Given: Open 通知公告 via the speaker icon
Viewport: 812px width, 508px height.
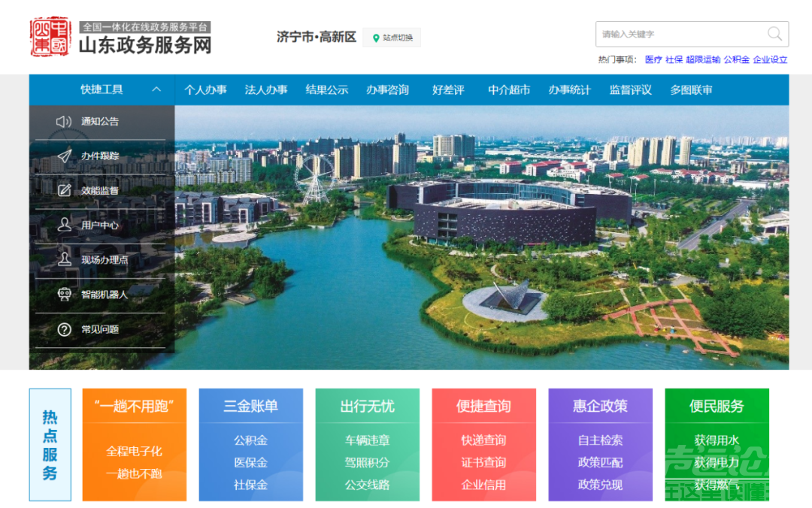Looking at the screenshot, I should [x=65, y=120].
